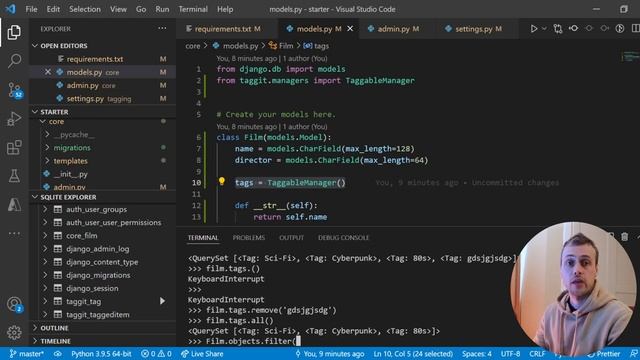Viewport: 640px width, 360px height.
Task: Open the Selection menu
Action: click(85, 9)
